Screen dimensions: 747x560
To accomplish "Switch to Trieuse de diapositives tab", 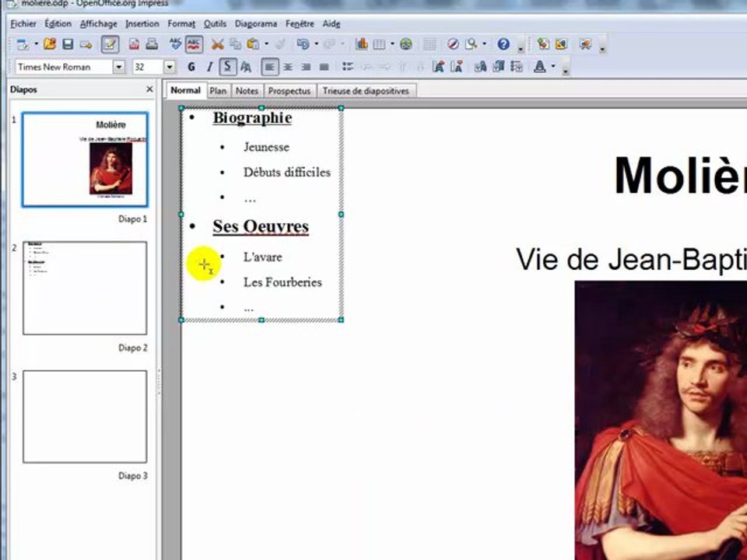I will [x=366, y=90].
